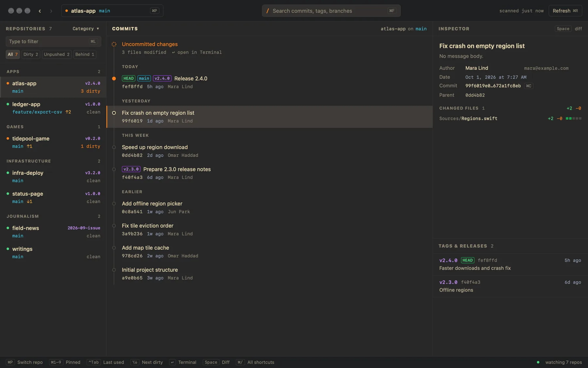Click the Switch repo shortcut in footer

(x=24, y=362)
